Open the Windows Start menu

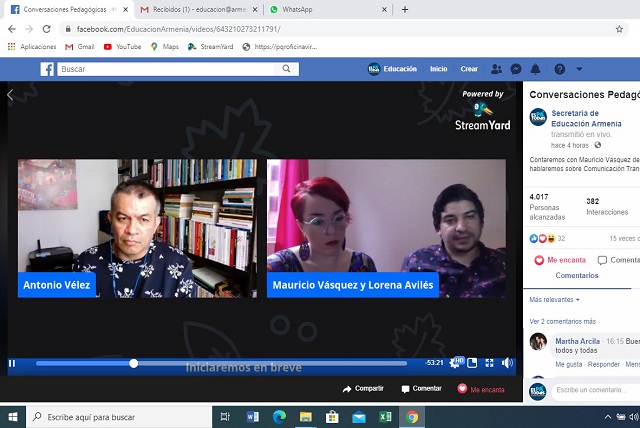[x=13, y=417]
